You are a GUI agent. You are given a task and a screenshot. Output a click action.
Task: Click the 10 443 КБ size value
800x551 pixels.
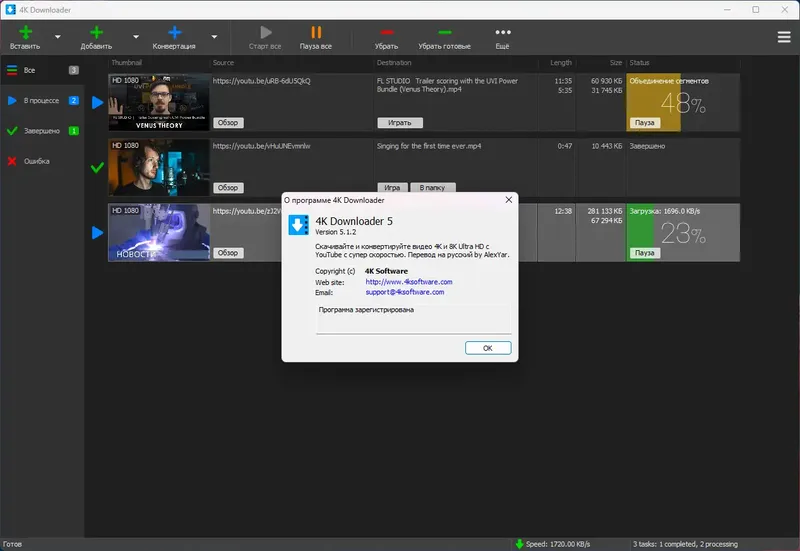[x=607, y=146]
